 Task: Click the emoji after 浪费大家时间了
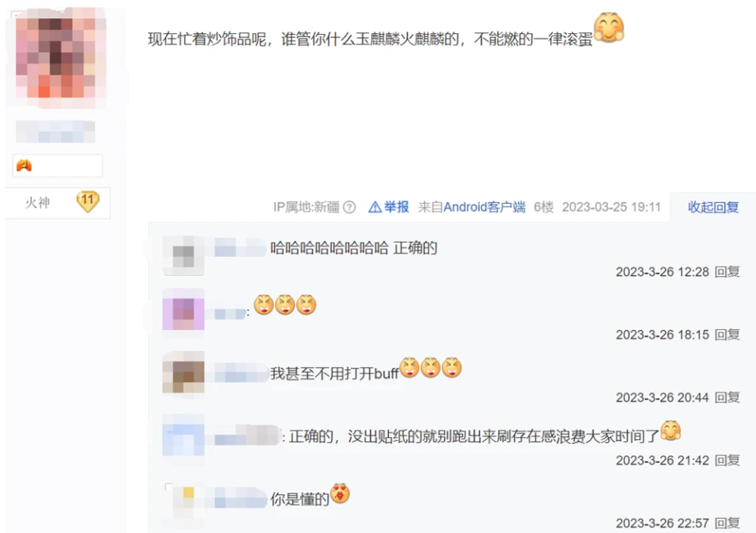point(670,431)
